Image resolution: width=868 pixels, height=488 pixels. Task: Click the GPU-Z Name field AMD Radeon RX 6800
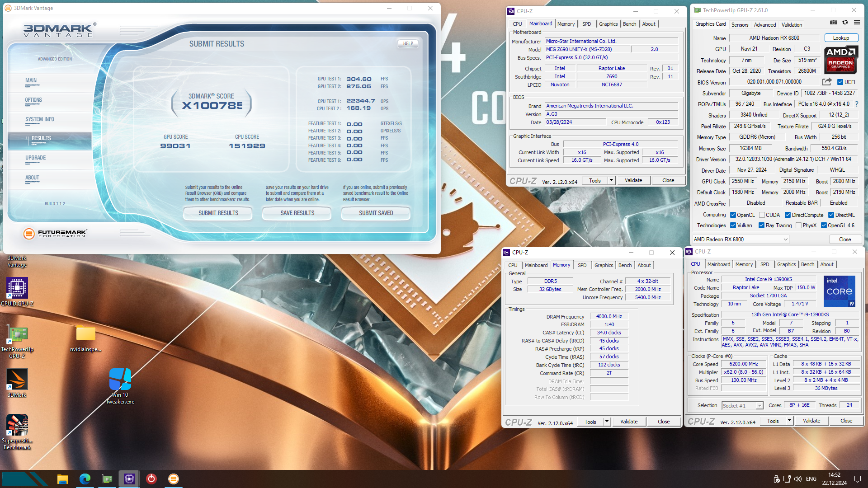[x=774, y=38]
